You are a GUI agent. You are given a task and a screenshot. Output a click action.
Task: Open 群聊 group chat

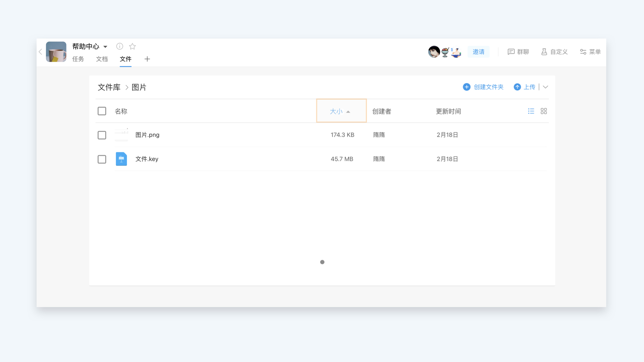(x=518, y=52)
